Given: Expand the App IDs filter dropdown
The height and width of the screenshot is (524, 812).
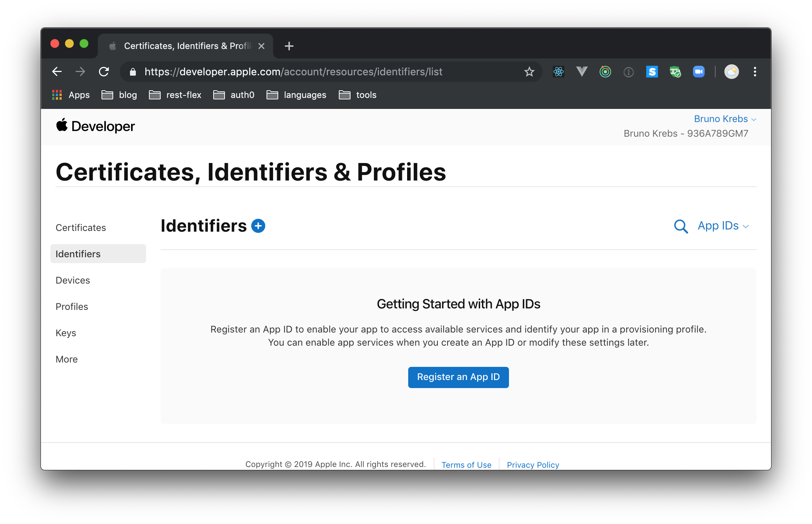Looking at the screenshot, I should [723, 226].
